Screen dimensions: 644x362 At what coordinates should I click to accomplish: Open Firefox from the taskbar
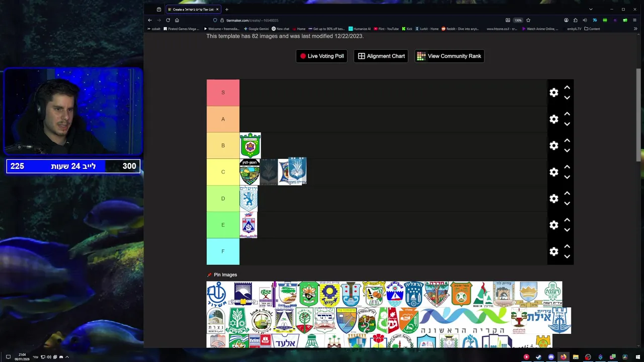tap(563, 357)
